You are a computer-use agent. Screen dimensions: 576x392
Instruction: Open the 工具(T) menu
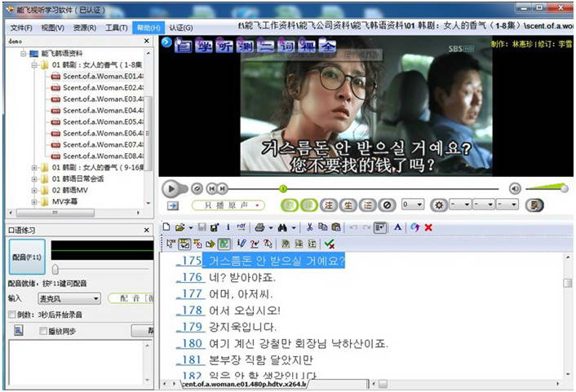(x=117, y=28)
